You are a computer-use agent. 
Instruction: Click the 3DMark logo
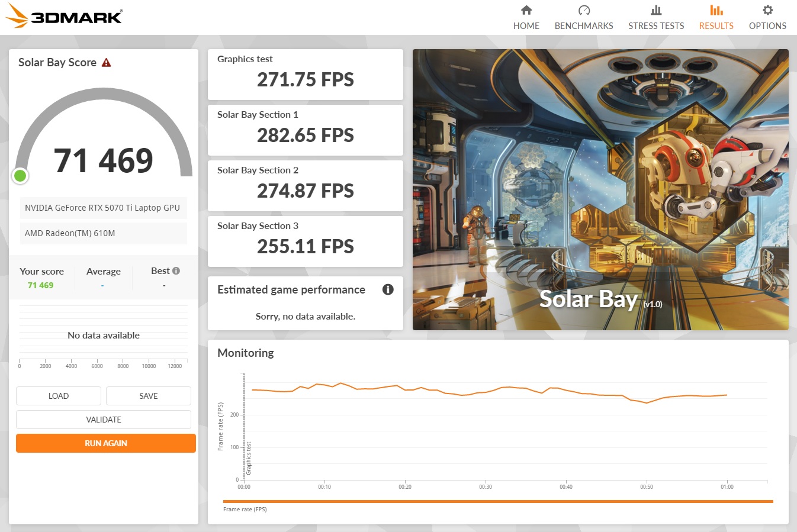click(63, 16)
